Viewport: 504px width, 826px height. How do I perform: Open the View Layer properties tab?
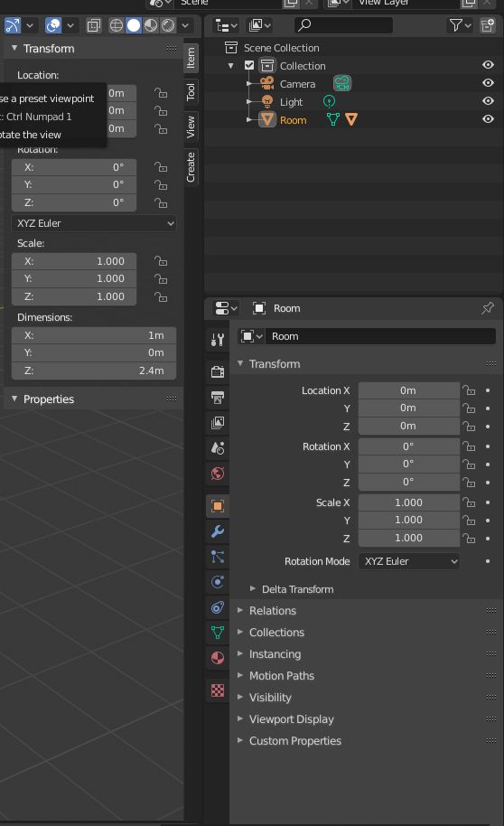(218, 422)
